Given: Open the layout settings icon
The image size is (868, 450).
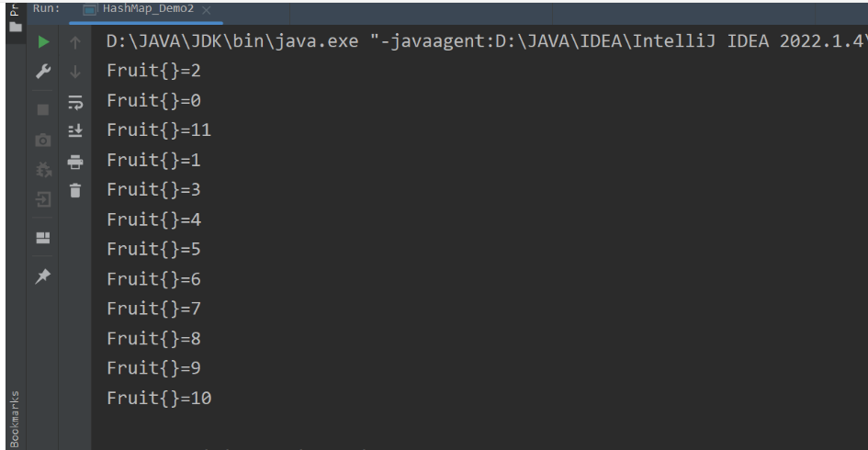Looking at the screenshot, I should 43,238.
